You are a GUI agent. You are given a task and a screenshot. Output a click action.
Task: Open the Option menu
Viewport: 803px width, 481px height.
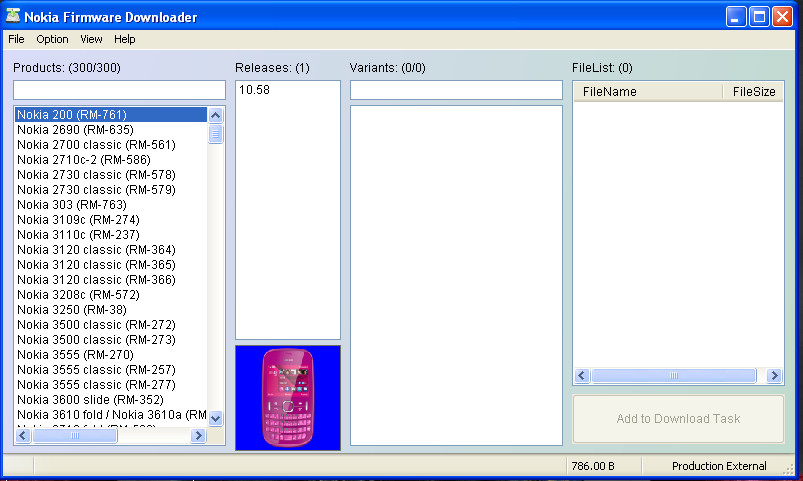[52, 39]
